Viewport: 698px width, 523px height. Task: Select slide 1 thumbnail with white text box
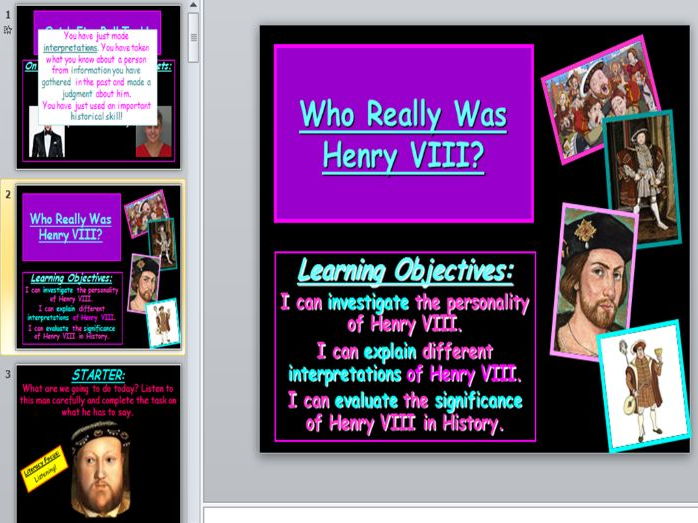pos(99,87)
